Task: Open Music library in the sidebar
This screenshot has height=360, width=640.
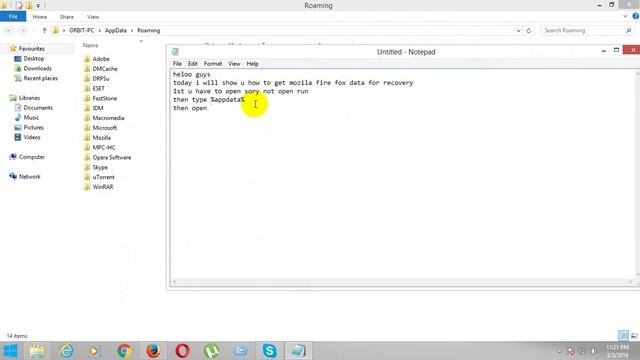Action: pos(31,118)
